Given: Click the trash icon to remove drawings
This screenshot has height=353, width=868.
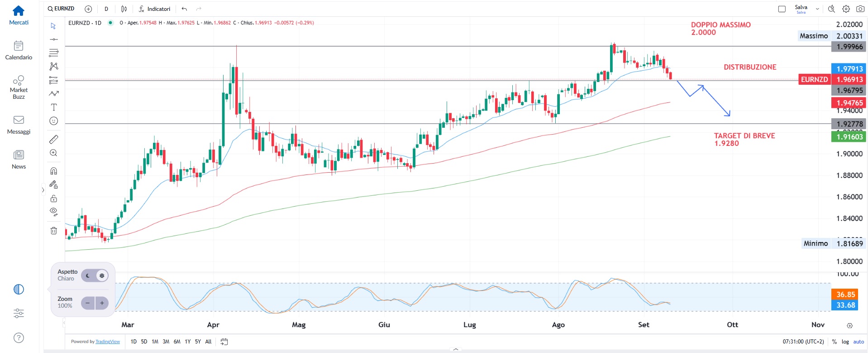Looking at the screenshot, I should (53, 231).
